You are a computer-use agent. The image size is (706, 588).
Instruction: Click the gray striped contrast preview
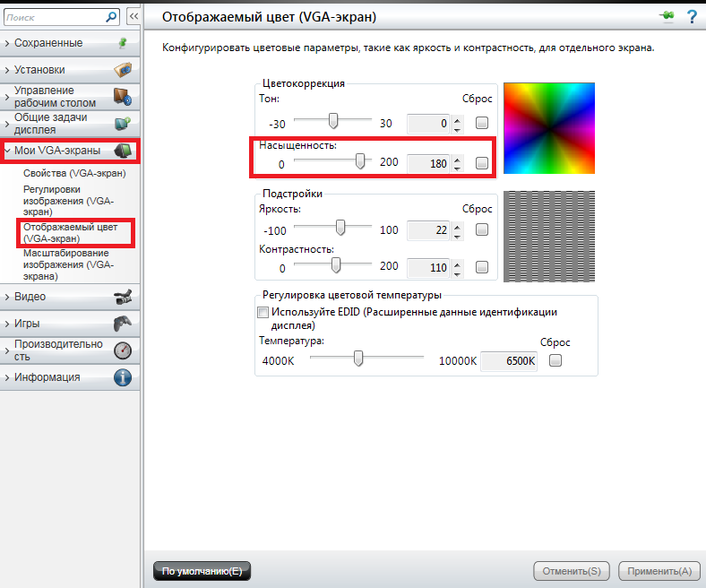(x=549, y=236)
